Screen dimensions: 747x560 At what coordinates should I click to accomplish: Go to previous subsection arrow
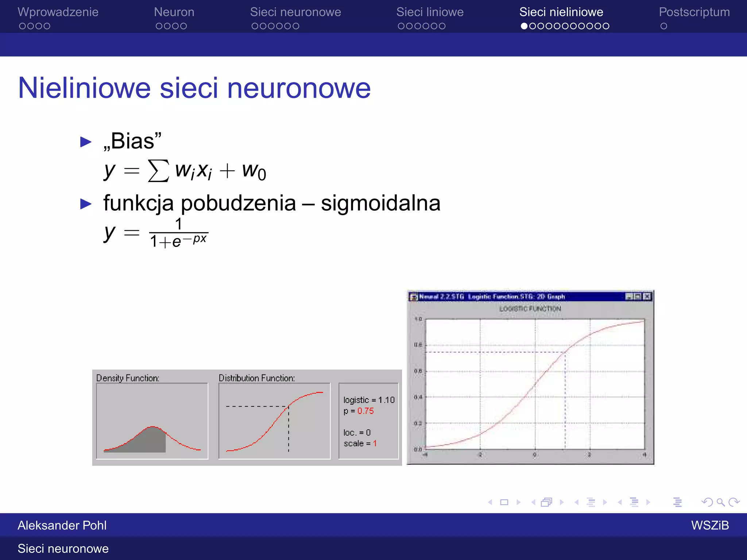point(576,502)
